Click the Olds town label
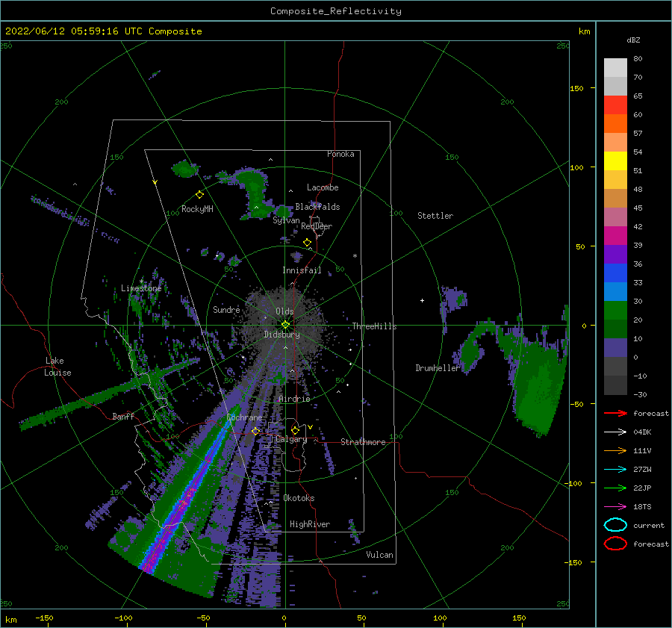This screenshot has width=672, height=628. click(x=284, y=311)
